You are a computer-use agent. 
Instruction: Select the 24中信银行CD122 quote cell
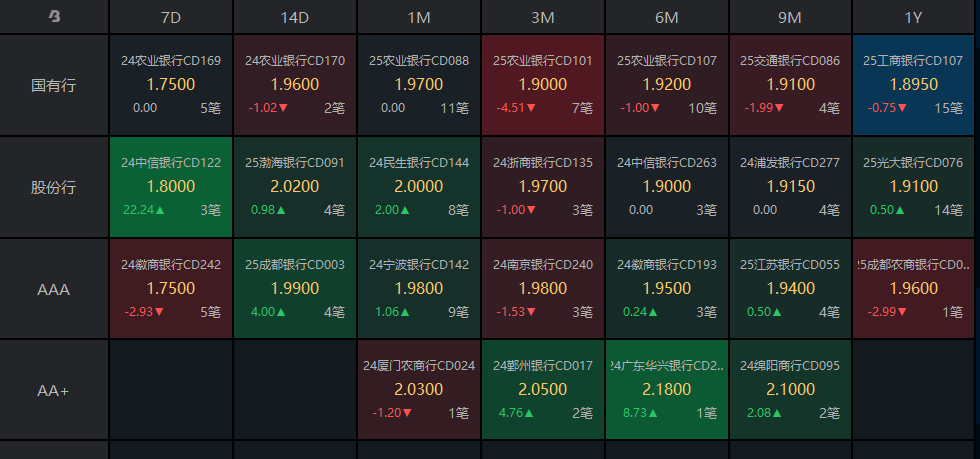(x=170, y=187)
